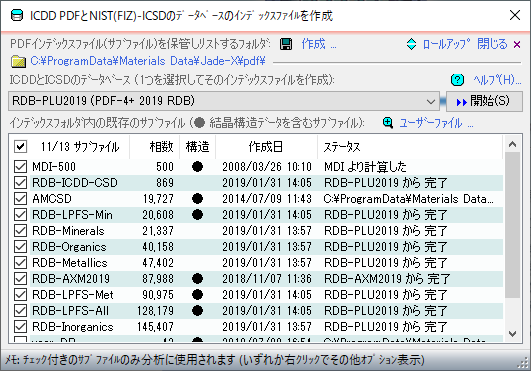Click the roll-up arrows icon
This screenshot has width=531, height=371.
click(x=411, y=44)
